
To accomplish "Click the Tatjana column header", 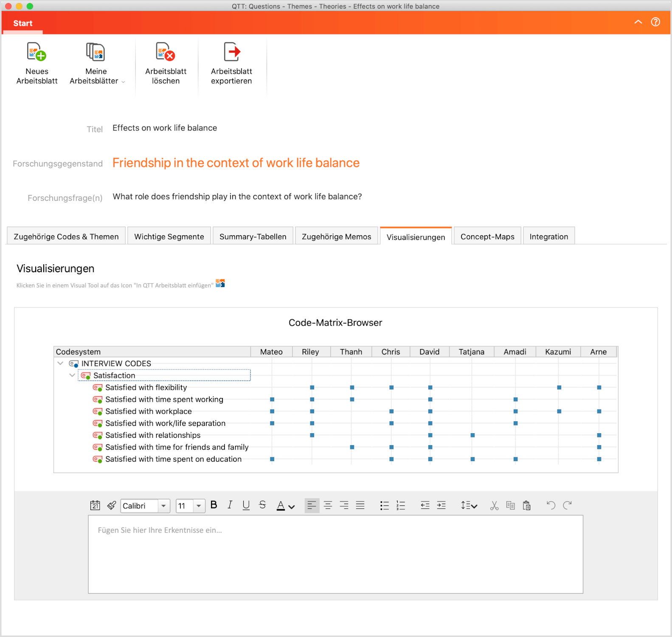I will (x=471, y=352).
